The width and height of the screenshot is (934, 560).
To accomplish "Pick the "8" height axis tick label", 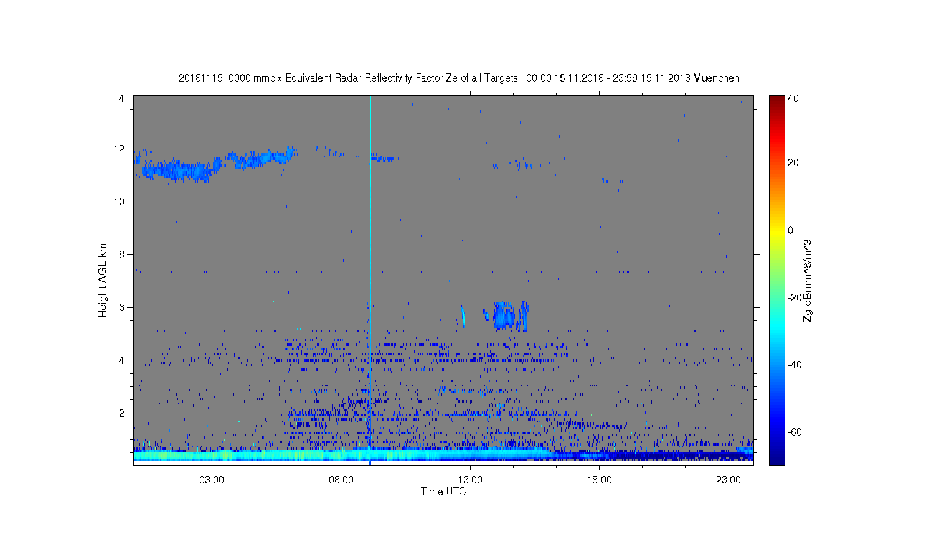I will point(122,254).
